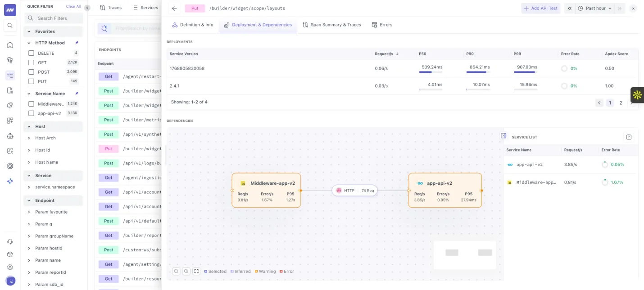Open the settings gear in sidebar
Viewport: 644px width, 290px height.
pos(10,267)
